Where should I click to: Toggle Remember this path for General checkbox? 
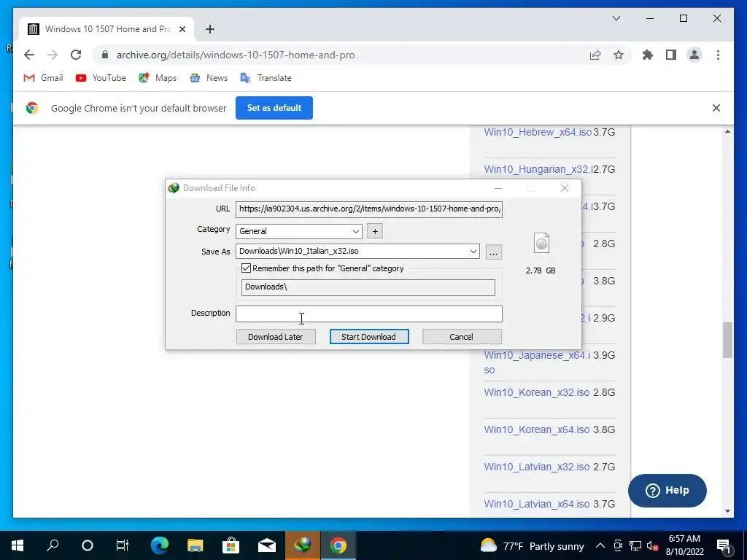click(246, 268)
